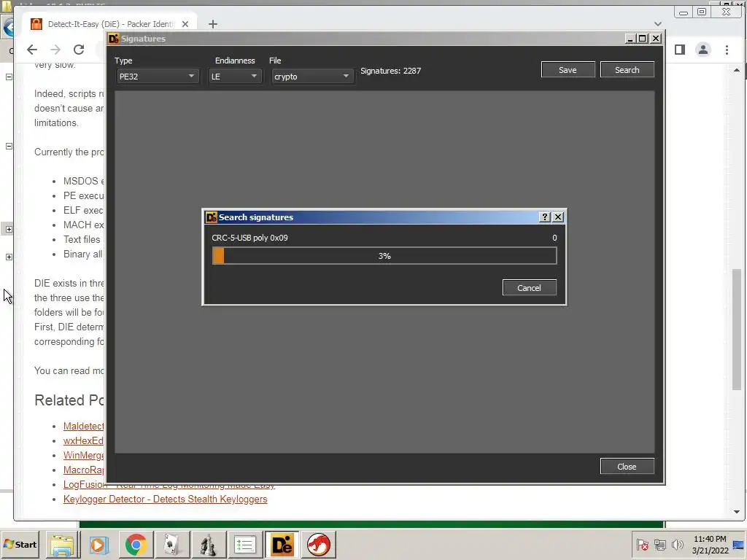Close the Search signatures dialog
747x560 pixels.
click(558, 217)
